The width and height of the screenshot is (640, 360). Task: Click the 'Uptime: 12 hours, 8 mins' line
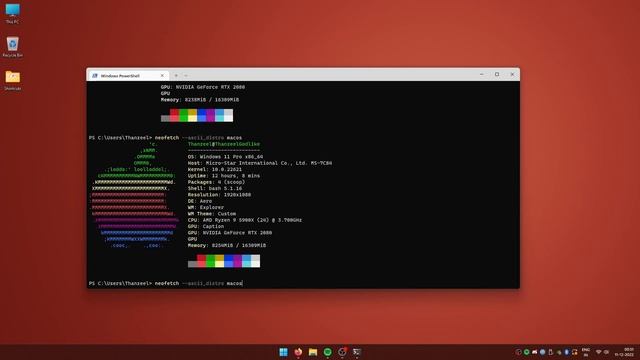[x=224, y=176]
